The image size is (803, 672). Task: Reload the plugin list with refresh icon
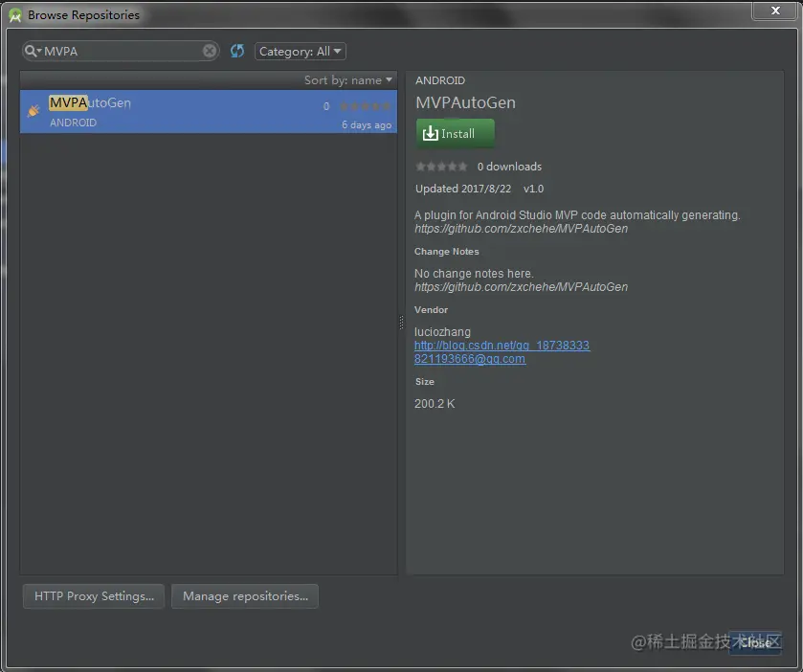coord(237,51)
